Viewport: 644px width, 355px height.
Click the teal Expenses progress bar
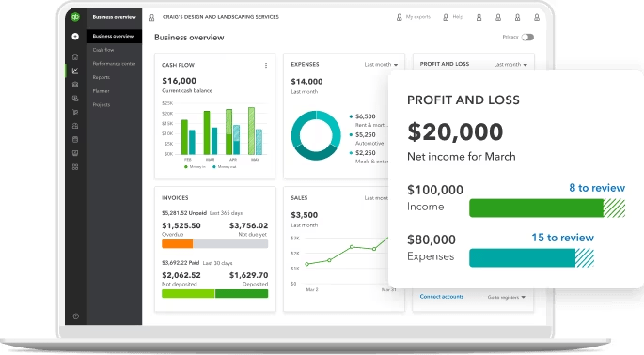click(532, 258)
